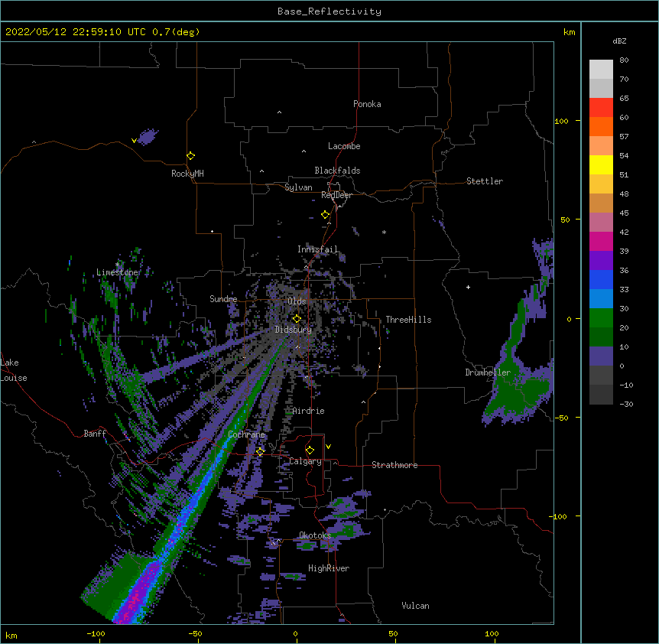Click the asterisk marker above Limestone label
Screen dimensions: 659x644
tap(117, 265)
